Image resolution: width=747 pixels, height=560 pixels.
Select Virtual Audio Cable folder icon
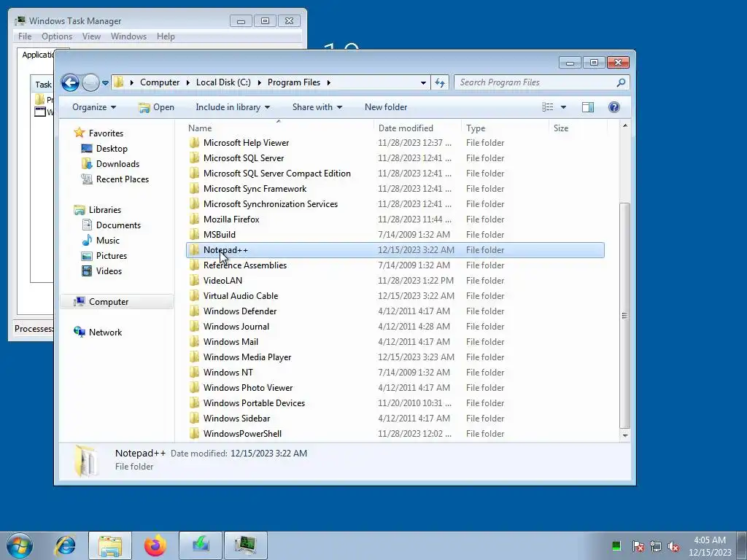coord(194,296)
